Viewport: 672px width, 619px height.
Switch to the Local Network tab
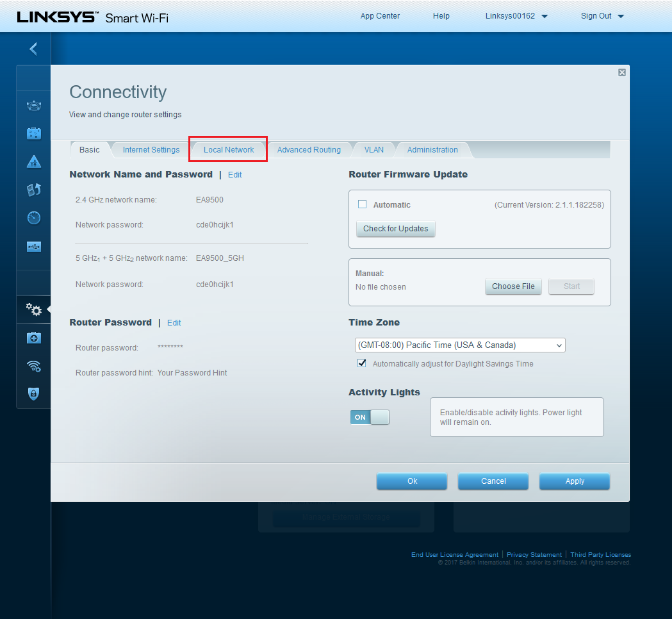pyautogui.click(x=229, y=150)
